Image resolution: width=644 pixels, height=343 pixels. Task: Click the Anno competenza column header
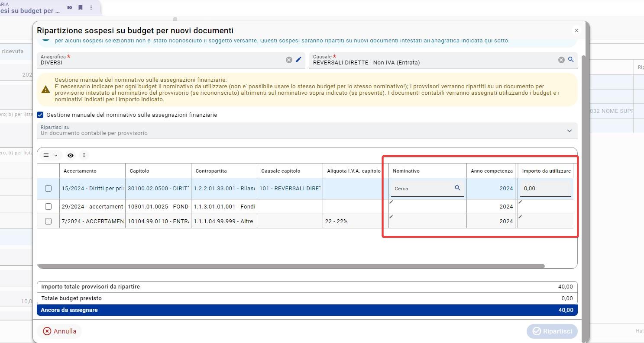(x=492, y=171)
